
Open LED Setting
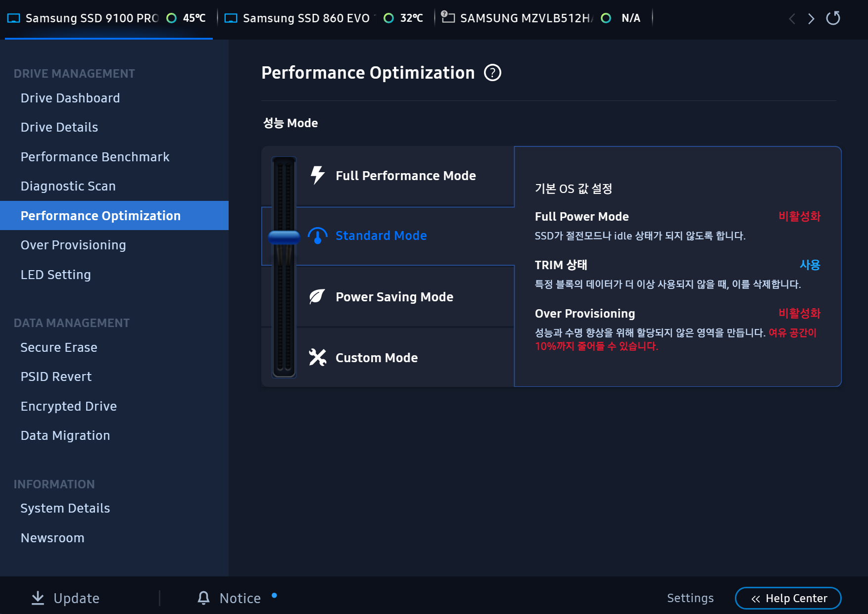pyautogui.click(x=114, y=275)
